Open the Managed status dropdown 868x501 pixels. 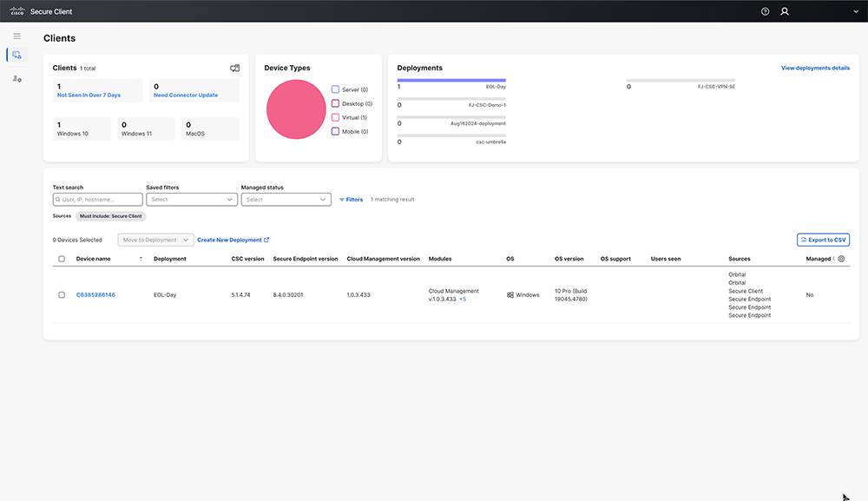(286, 200)
